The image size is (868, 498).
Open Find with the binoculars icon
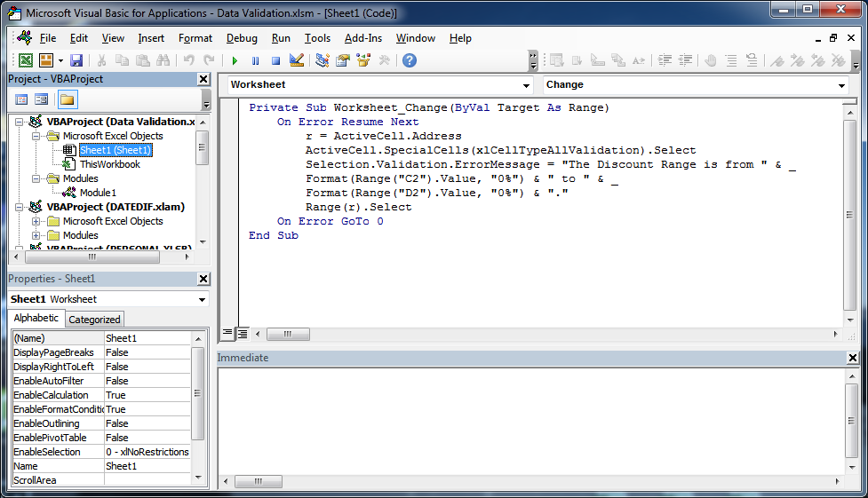point(163,60)
